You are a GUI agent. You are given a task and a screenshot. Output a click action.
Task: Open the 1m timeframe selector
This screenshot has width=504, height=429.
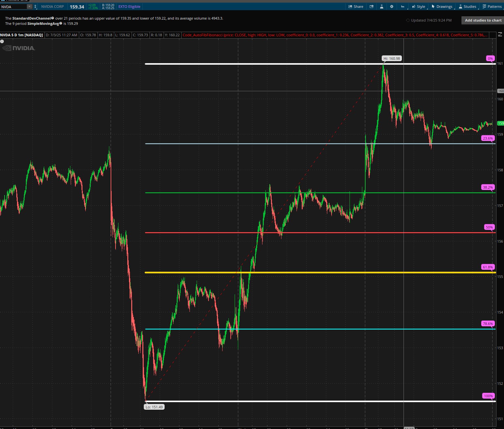pyautogui.click(x=403, y=7)
